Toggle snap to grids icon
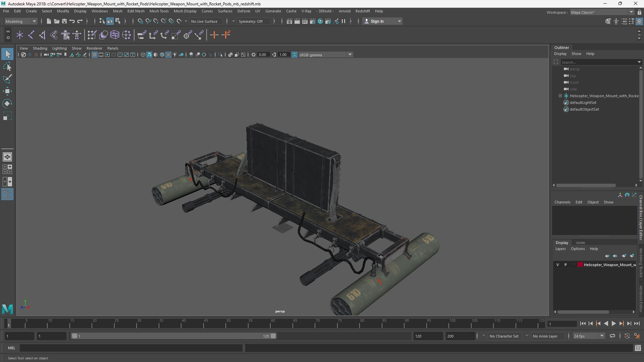Image resolution: width=644 pixels, height=362 pixels. 141,21
